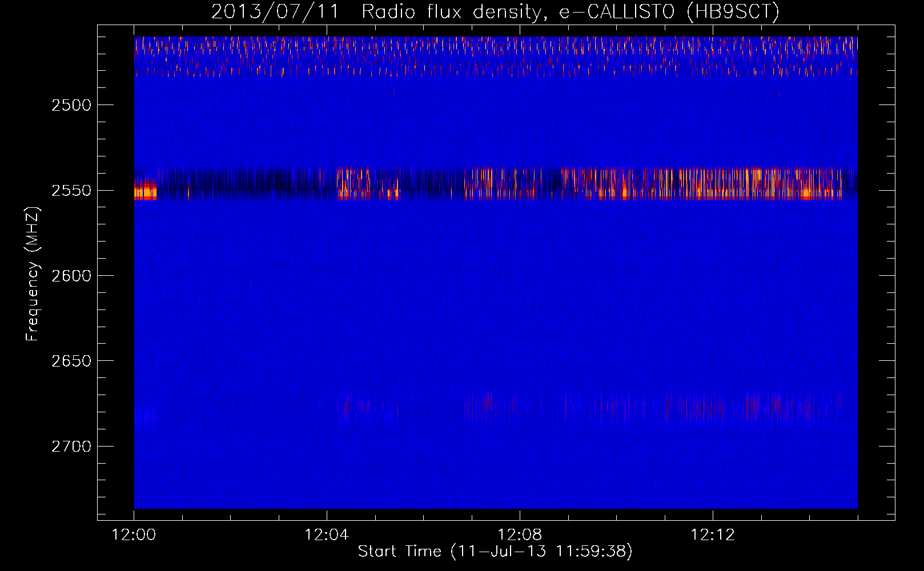Click the bright burst at 12:00 near 2550 MHz

(x=145, y=190)
